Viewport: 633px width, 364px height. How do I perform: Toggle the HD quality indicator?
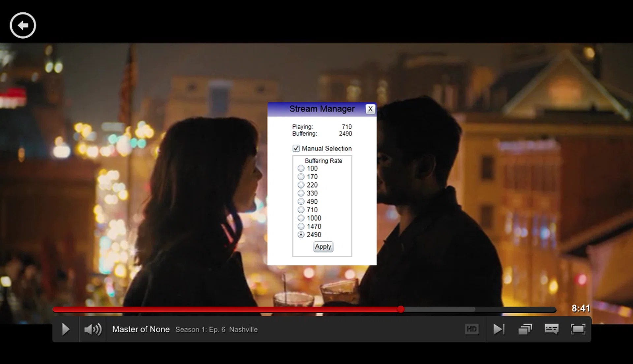point(471,329)
